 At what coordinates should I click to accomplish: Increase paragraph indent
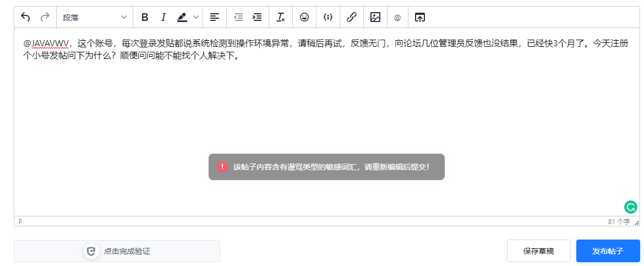[257, 17]
